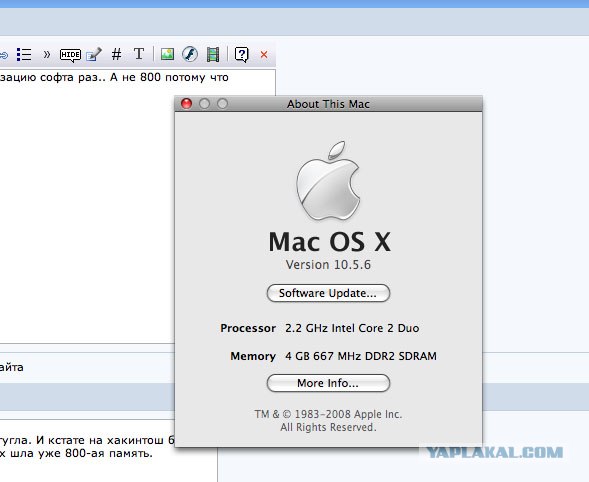Click the arrow icon left of the list icon
The width and height of the screenshot is (589, 482).
pos(3,55)
